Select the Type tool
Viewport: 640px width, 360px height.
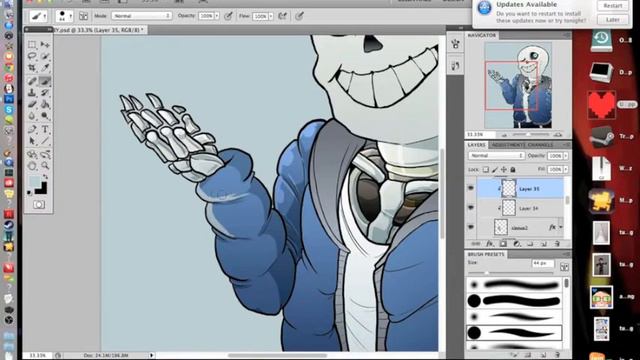click(x=45, y=130)
